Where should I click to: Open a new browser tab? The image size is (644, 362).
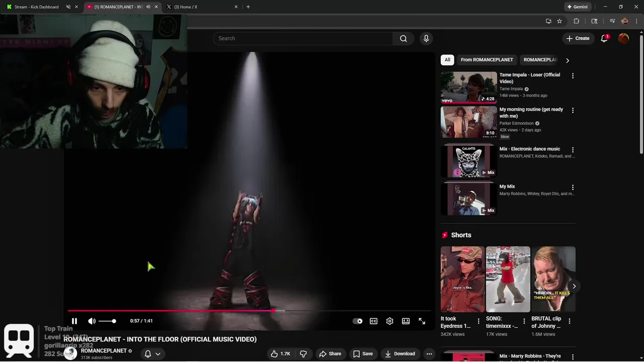[248, 7]
